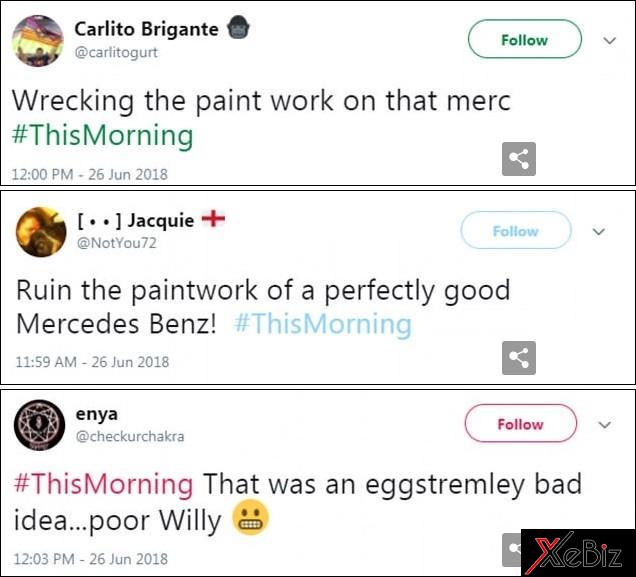
Task: Click partially hidden share icon on enya's tweet
Action: click(511, 550)
